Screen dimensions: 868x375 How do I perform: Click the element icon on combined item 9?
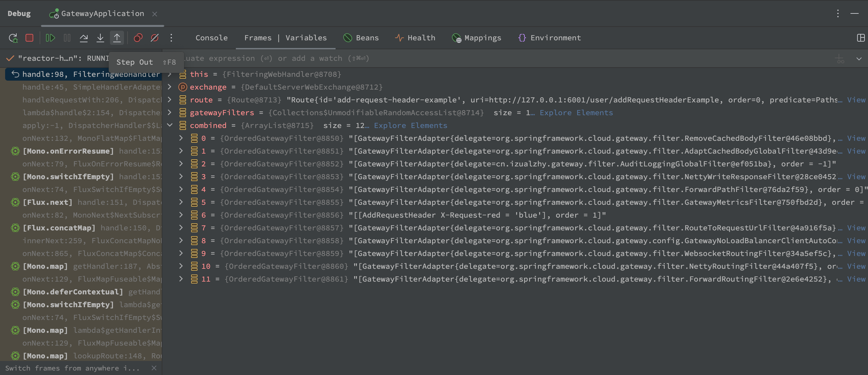point(194,254)
